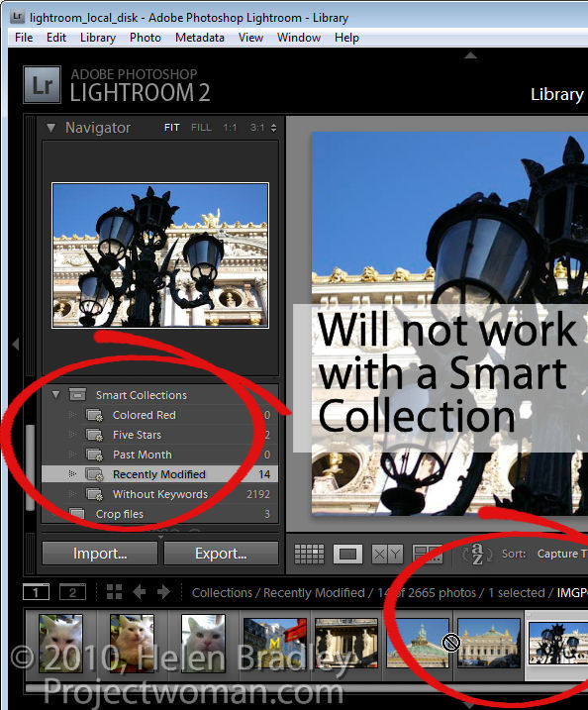Click the Export... button
Screen dimensions: 588x710
[221, 554]
